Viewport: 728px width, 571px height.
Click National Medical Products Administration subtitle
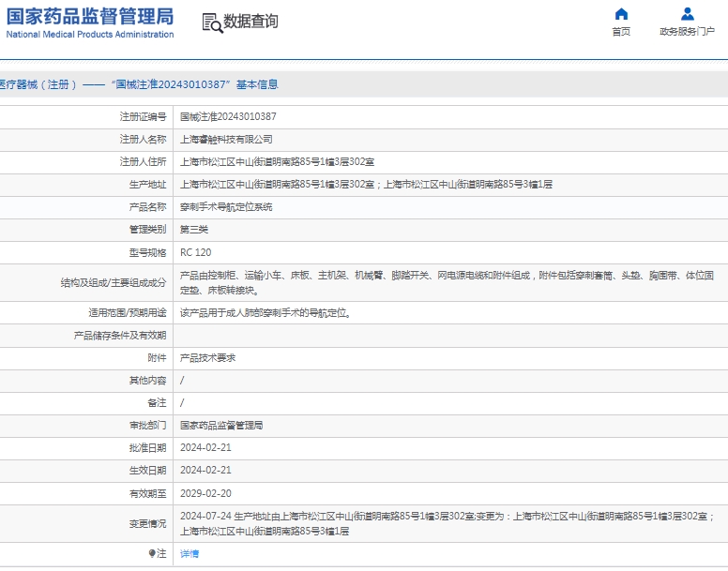(90, 35)
